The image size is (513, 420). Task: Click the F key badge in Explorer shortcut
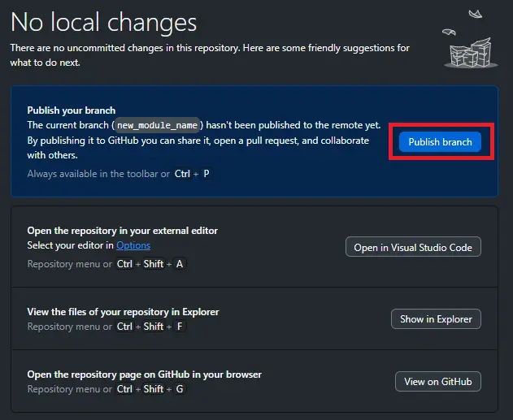tap(179, 327)
